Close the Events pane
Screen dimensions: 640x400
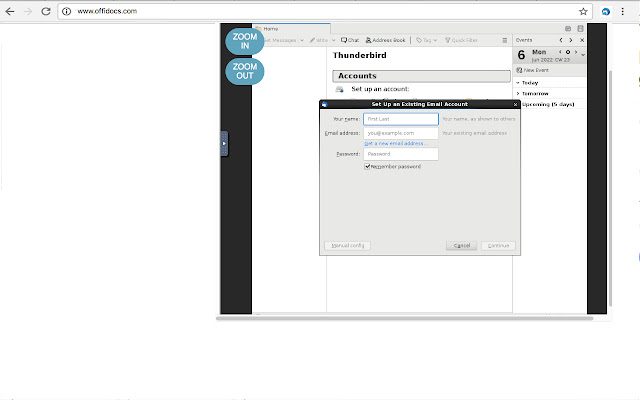click(x=582, y=40)
